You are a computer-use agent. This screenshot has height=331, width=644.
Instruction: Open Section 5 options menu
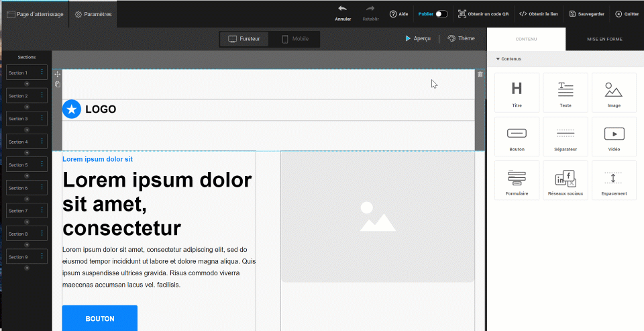point(42,164)
